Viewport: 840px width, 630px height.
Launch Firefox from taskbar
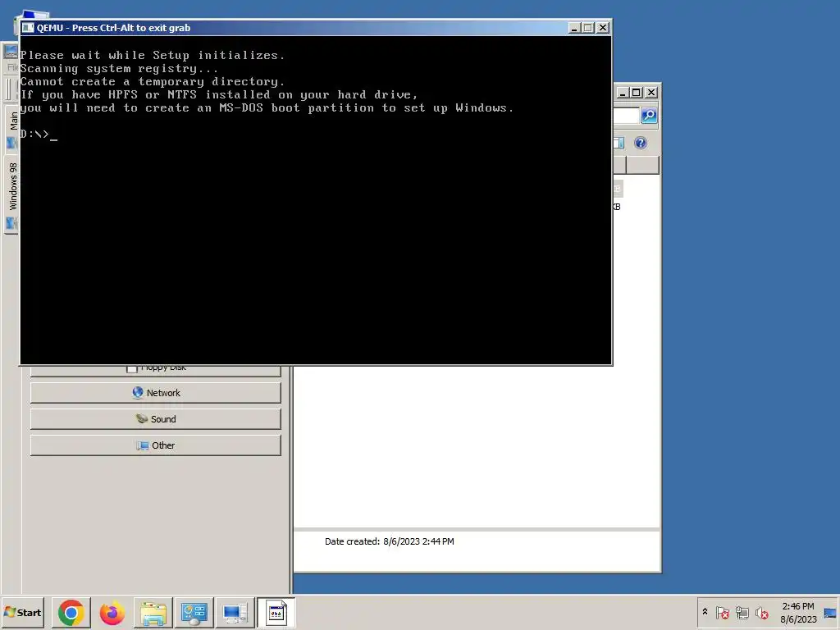[112, 612]
